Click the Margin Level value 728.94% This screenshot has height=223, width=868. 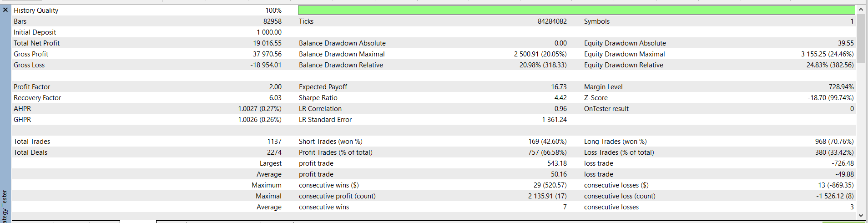point(841,87)
